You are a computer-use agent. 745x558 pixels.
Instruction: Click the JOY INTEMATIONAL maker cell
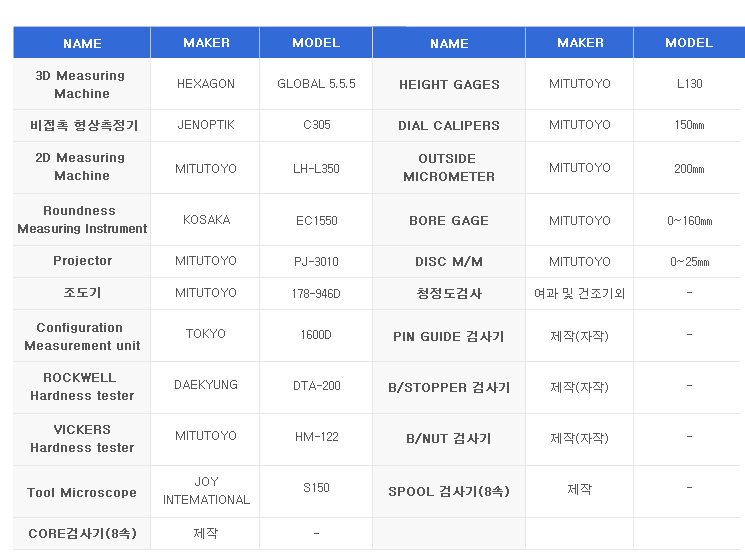(x=206, y=491)
